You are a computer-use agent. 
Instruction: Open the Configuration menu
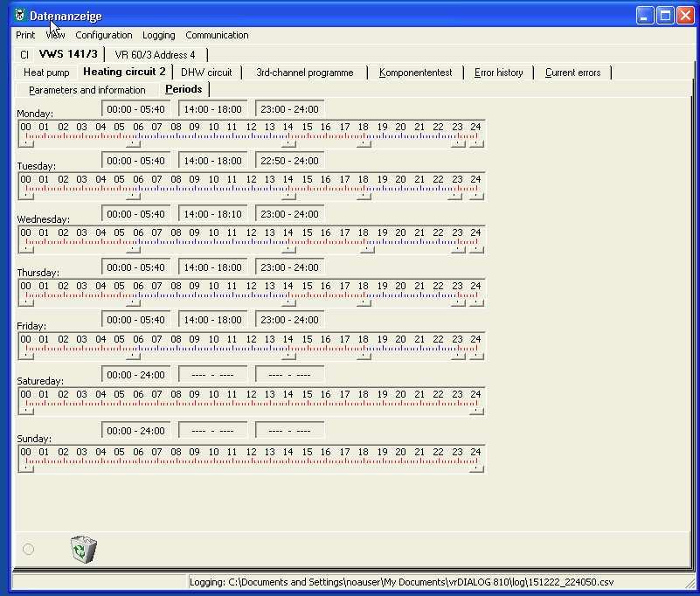point(104,35)
